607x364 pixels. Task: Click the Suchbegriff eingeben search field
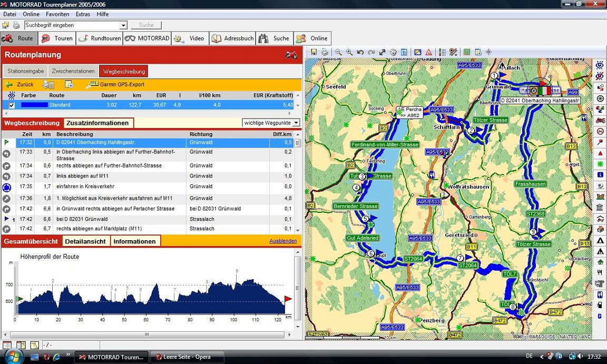coord(72,25)
